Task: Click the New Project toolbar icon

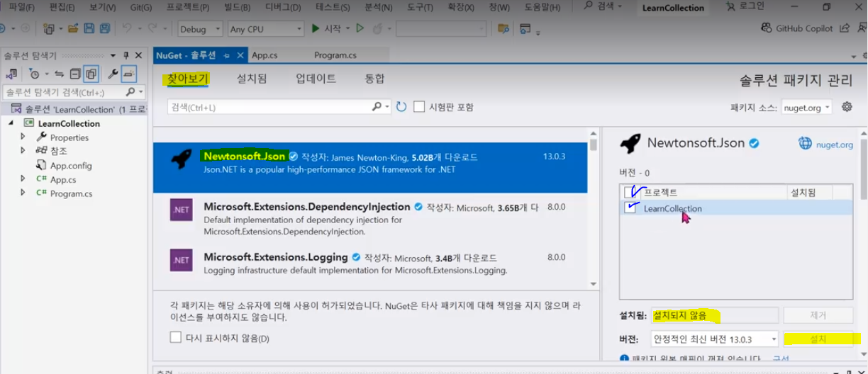Action: (x=48, y=29)
